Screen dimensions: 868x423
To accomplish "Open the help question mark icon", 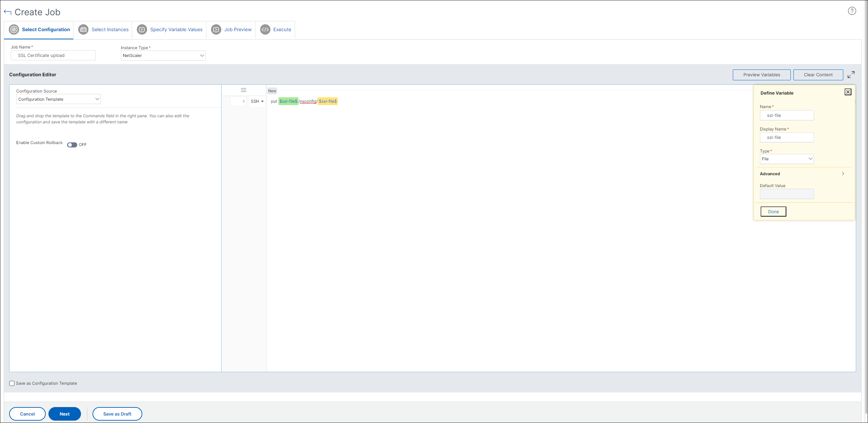I will tap(852, 11).
